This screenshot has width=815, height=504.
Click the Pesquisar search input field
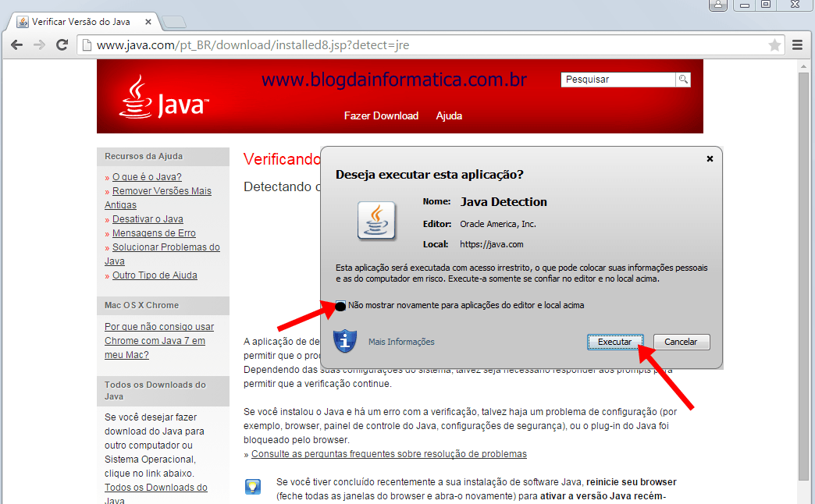617,80
